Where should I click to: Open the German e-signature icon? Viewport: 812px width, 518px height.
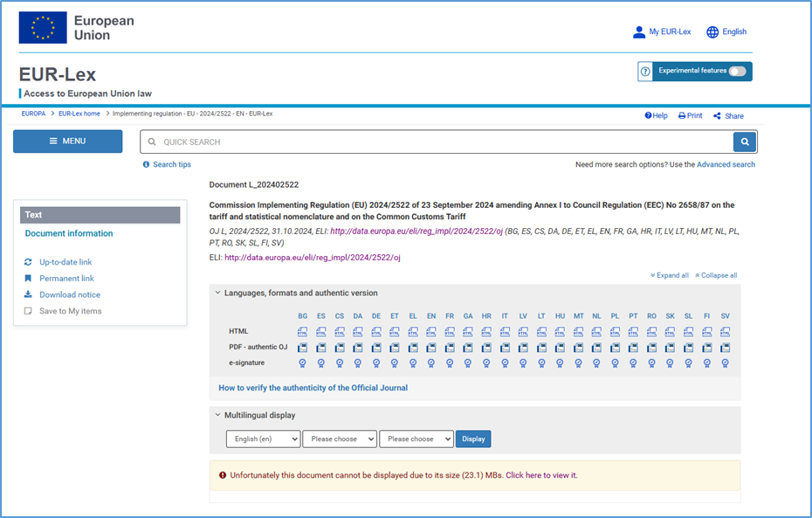(376, 363)
